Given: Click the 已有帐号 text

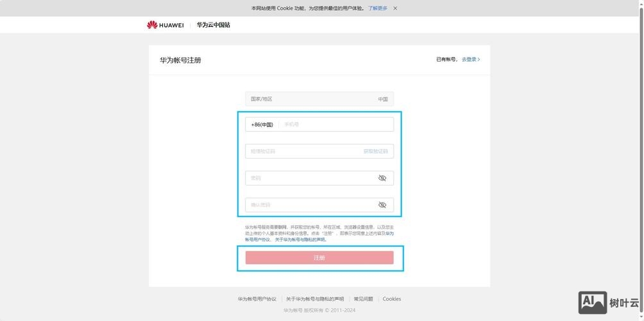Looking at the screenshot, I should [x=447, y=59].
